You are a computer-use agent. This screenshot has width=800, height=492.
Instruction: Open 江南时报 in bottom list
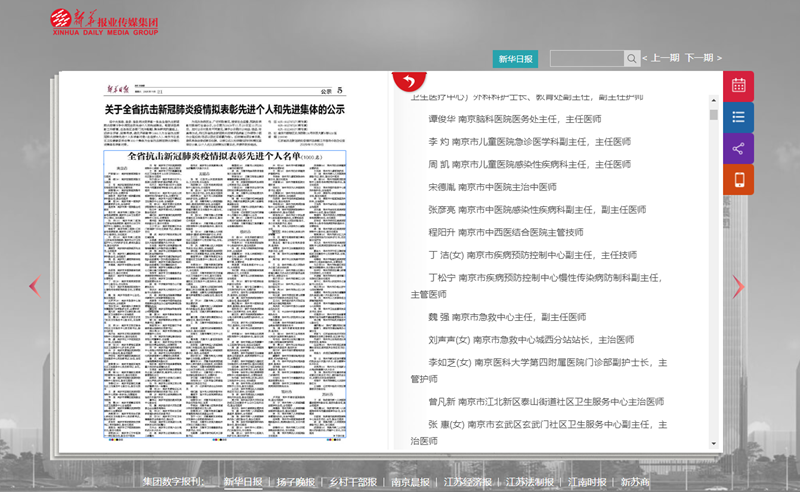tap(587, 482)
